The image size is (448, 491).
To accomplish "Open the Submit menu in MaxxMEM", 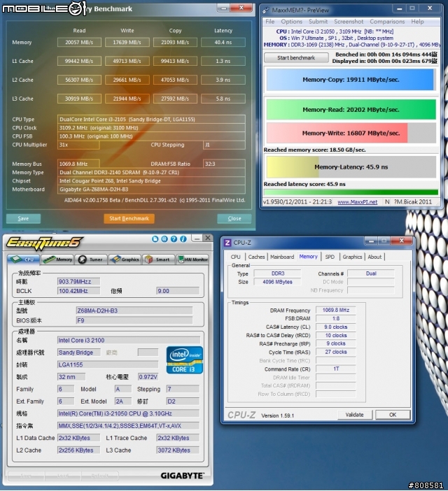I will pyautogui.click(x=318, y=22).
